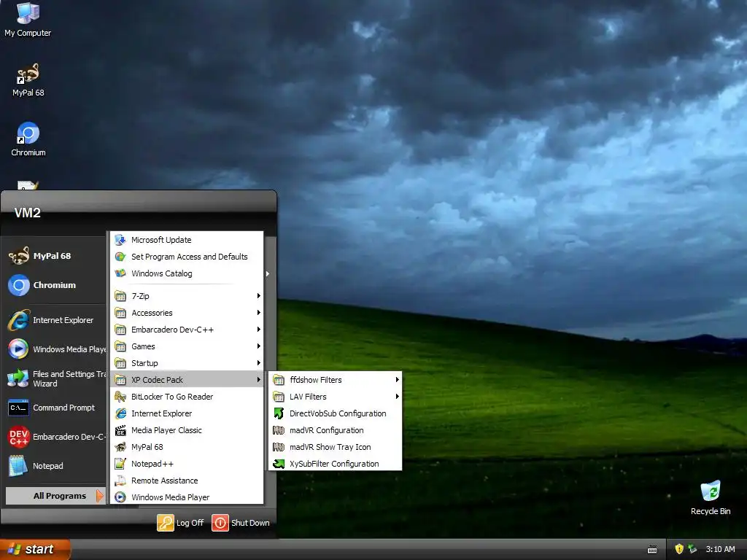The width and height of the screenshot is (747, 560).
Task: Launch Windows Media Player from All Programs list
Action: coord(186,497)
